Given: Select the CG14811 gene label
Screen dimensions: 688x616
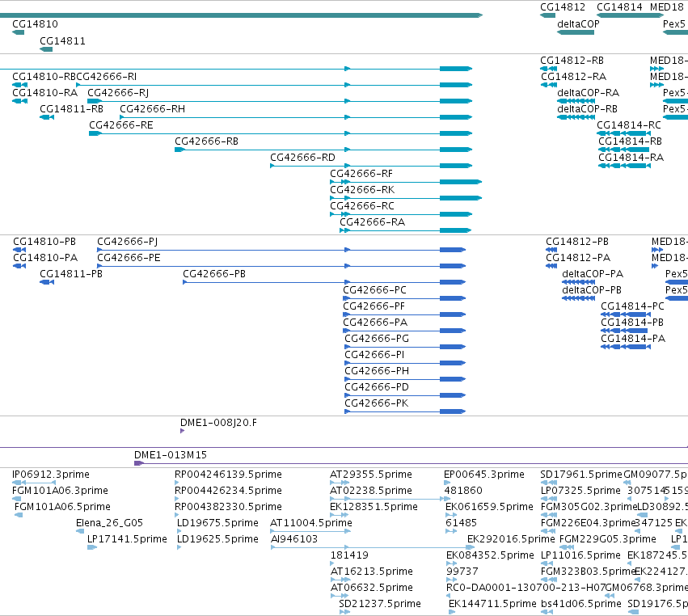Looking at the screenshot, I should pos(62,41).
